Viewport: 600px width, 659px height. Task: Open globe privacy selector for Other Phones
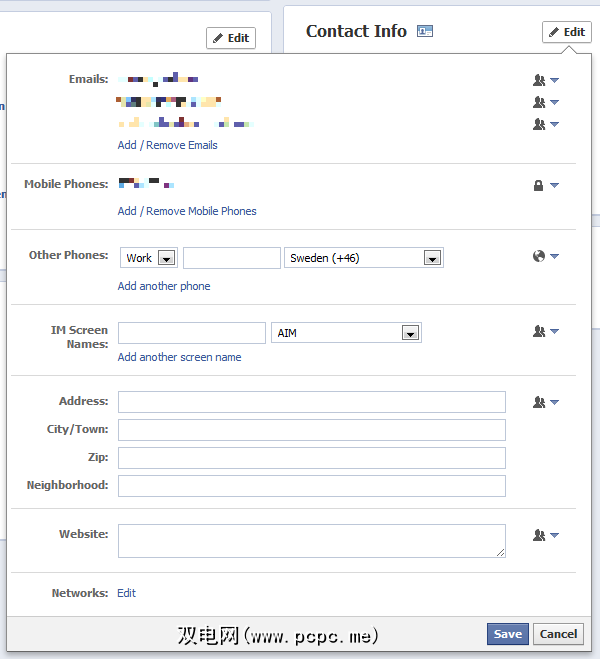coord(545,256)
